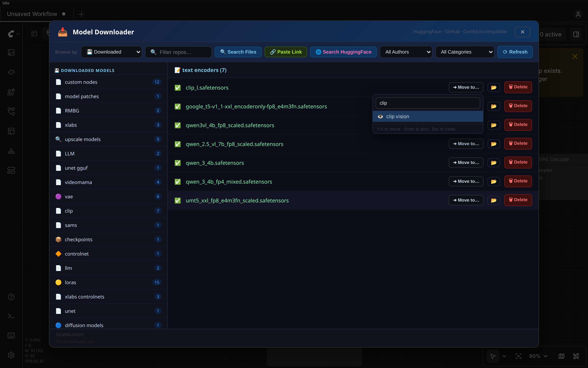Toggle checkmark beside clip_l.safetensors
Image resolution: width=588 pixels, height=368 pixels.
click(x=178, y=88)
